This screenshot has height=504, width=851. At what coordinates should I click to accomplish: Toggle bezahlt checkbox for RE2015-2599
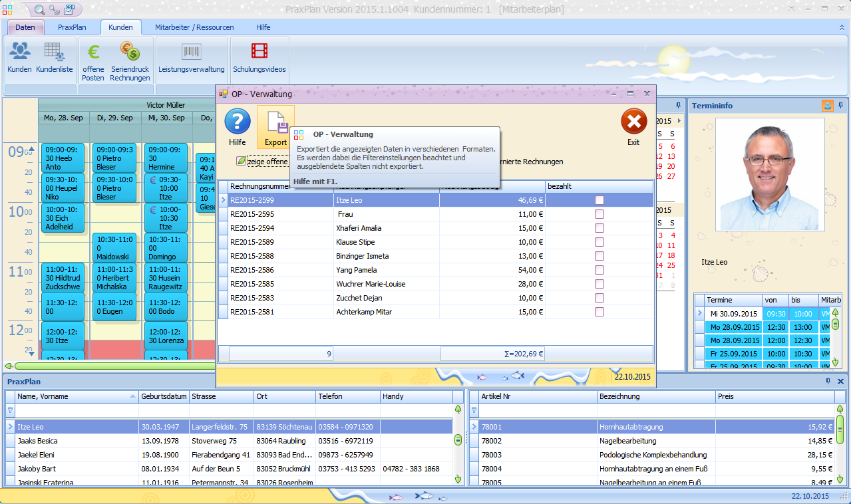pos(599,200)
